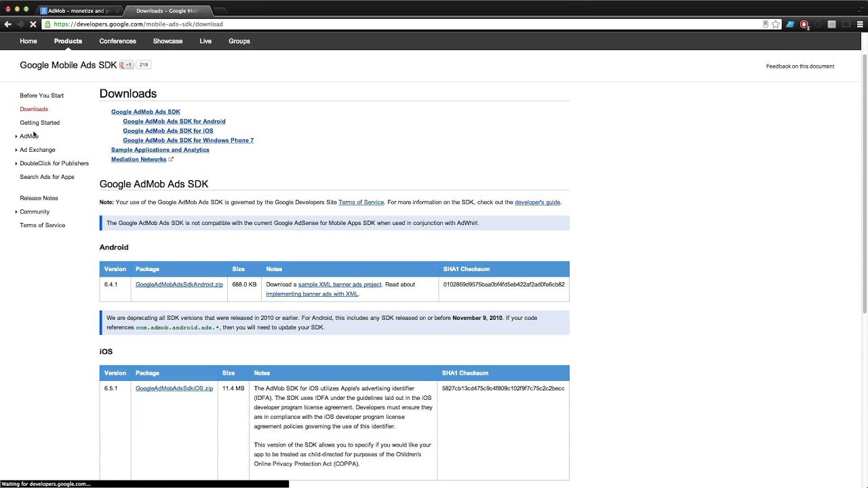Expand the DoubleClick for Publishers arrow
Image resolution: width=868 pixels, height=488 pixels.
coord(16,163)
